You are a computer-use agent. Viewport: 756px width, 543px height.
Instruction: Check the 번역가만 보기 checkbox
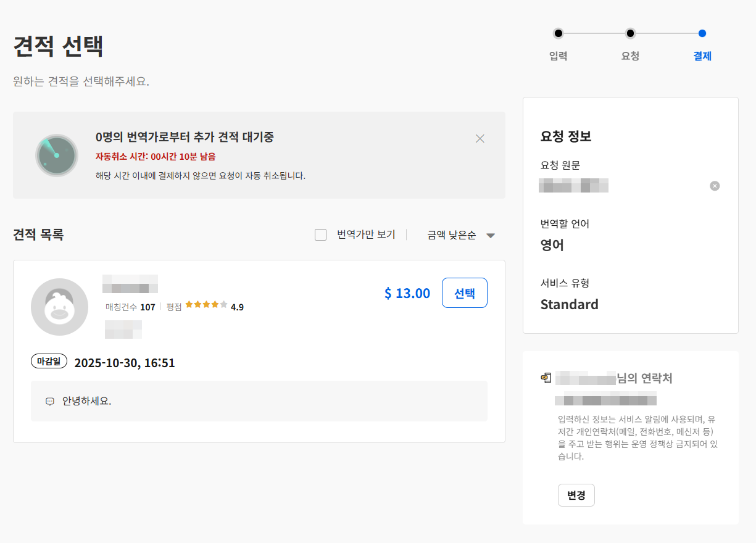pyautogui.click(x=320, y=234)
